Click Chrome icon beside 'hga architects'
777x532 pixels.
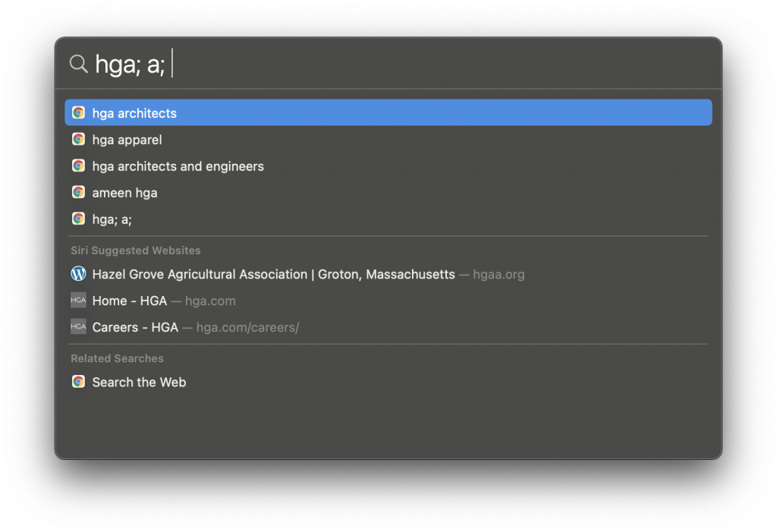(78, 112)
